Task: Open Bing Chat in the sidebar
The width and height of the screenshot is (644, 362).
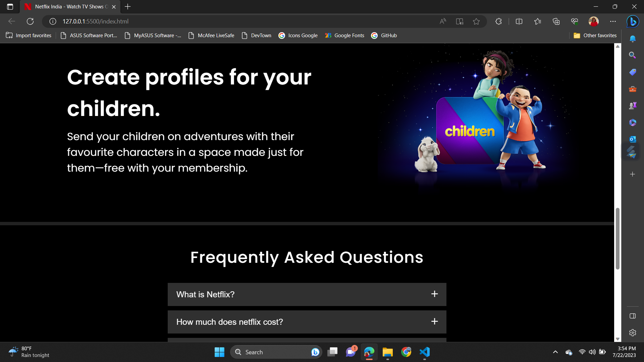Action: pos(633,21)
